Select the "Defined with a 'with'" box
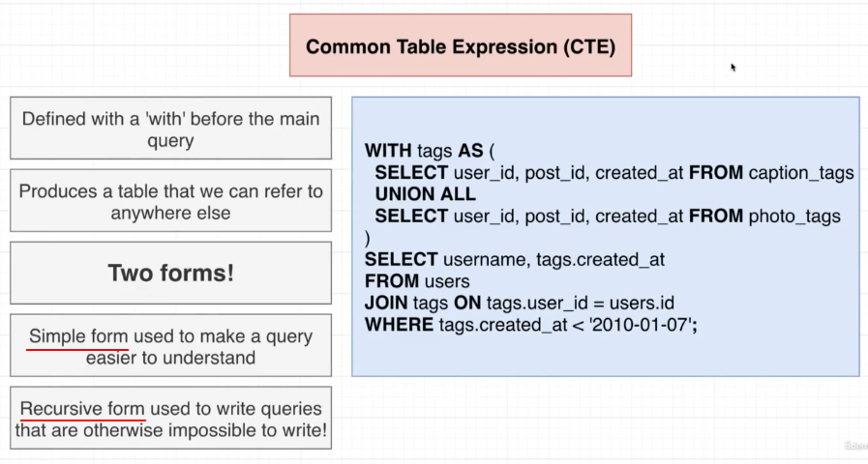Viewport: 868px width, 464px height. coord(170,129)
